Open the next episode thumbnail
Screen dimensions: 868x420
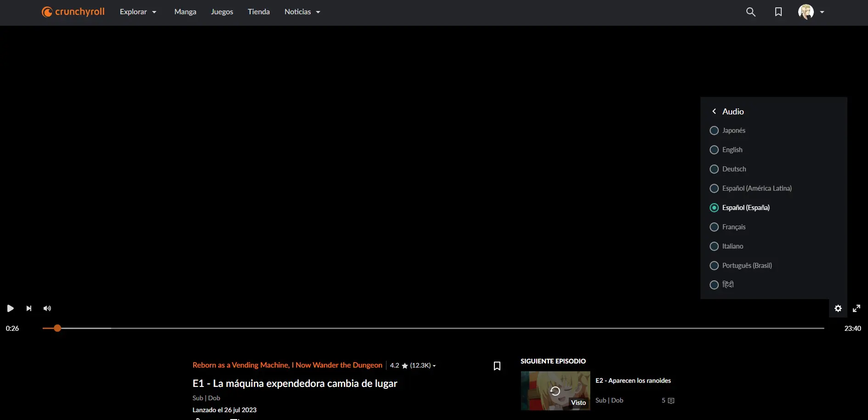pos(555,391)
